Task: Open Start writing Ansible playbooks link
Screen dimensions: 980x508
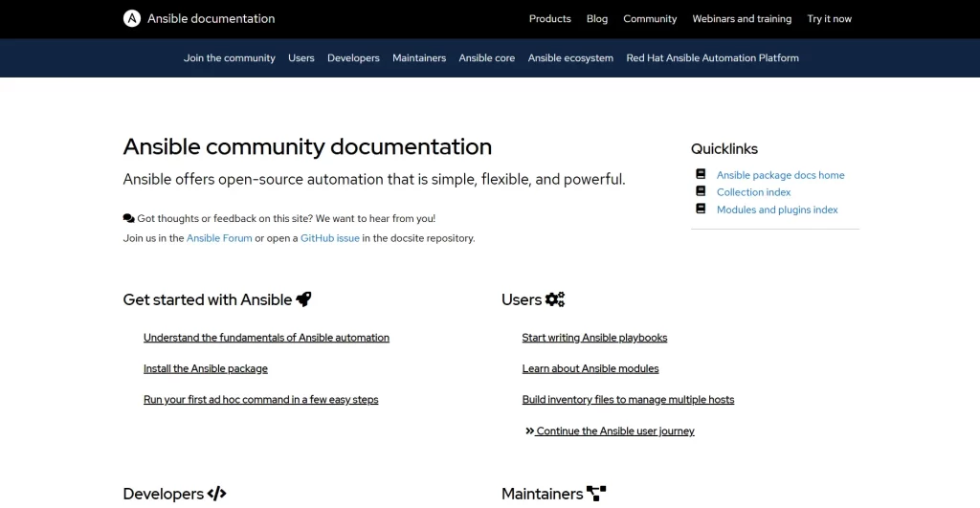Action: pyautogui.click(x=594, y=338)
